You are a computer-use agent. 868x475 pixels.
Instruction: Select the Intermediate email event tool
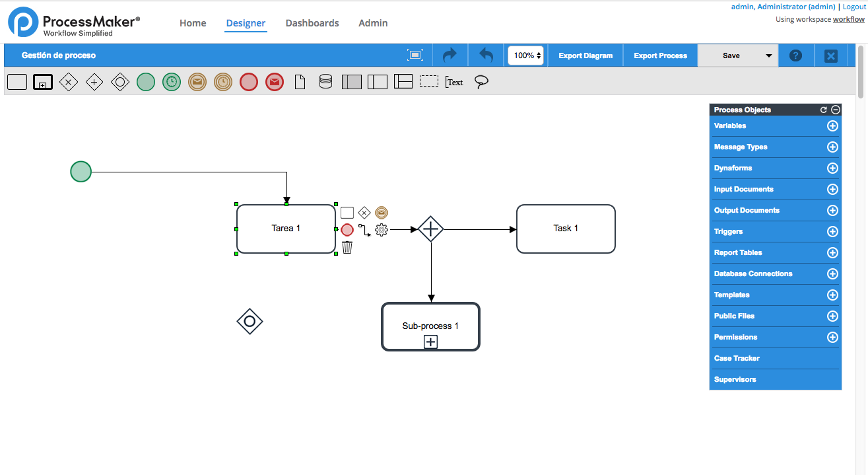(197, 82)
